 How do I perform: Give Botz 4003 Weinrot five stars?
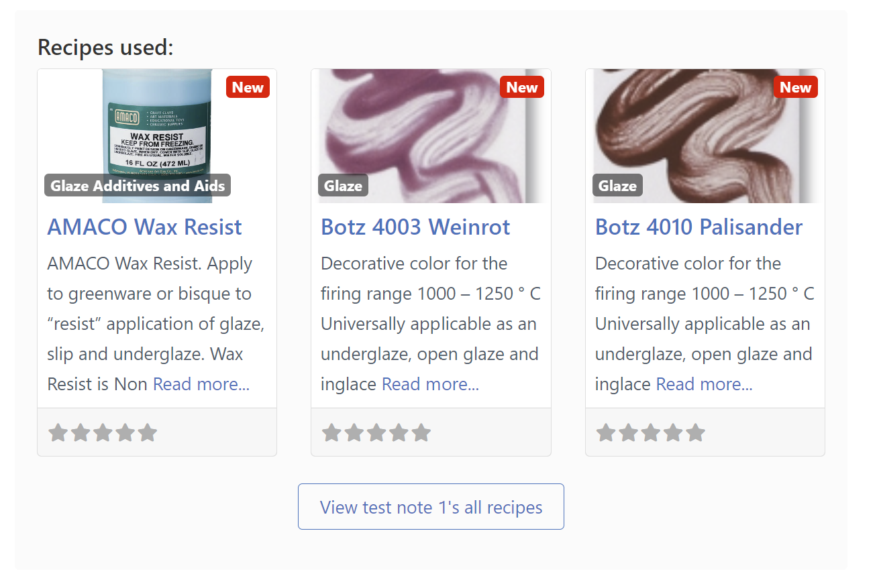(x=421, y=433)
